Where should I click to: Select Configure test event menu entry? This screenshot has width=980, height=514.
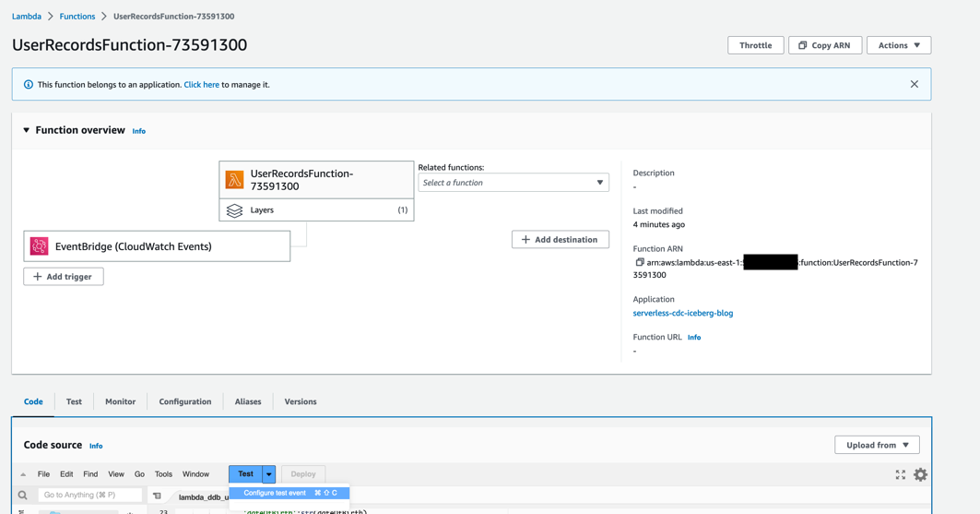[289, 493]
